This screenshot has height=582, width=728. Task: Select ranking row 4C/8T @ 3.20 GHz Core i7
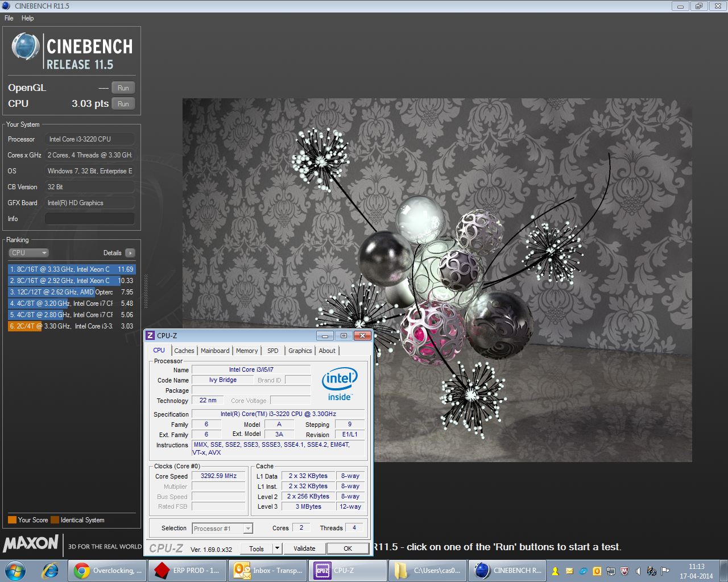click(x=72, y=304)
